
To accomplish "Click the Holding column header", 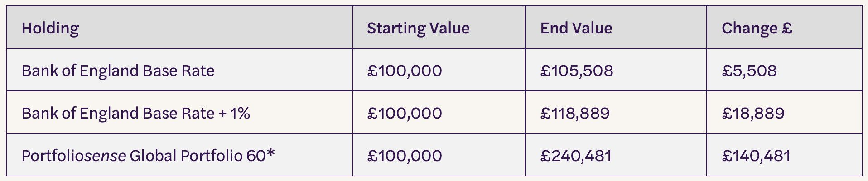I will [x=179, y=27].
